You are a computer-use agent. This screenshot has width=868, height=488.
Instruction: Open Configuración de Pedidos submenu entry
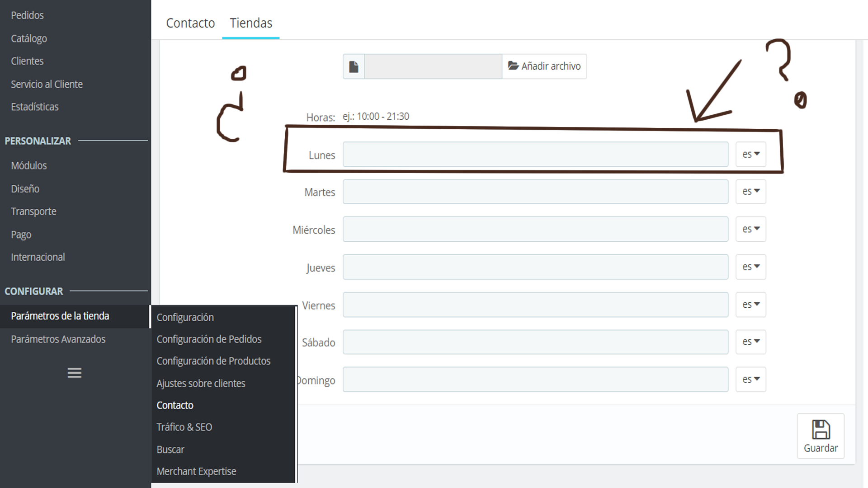tap(209, 339)
